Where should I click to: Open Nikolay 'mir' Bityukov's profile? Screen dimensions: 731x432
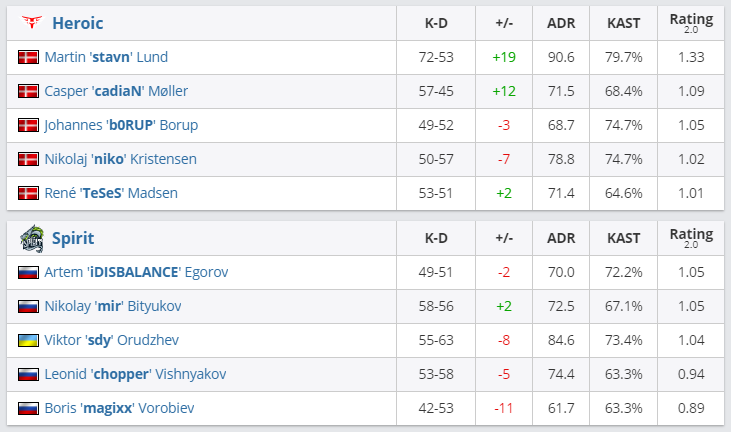pyautogui.click(x=112, y=307)
